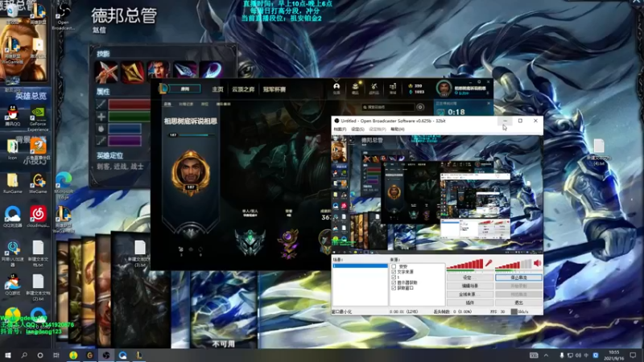Open the QQ浏览器 desktop shortcut
The height and width of the screenshot is (362, 644).
pyautogui.click(x=12, y=216)
